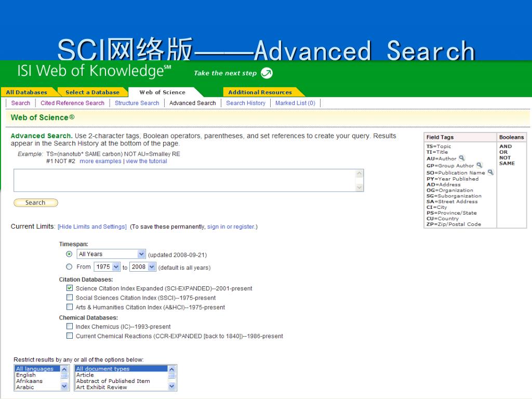Viewport: 532px width, 399px height.
Task: Click document types scroll up arrow
Action: 171,369
